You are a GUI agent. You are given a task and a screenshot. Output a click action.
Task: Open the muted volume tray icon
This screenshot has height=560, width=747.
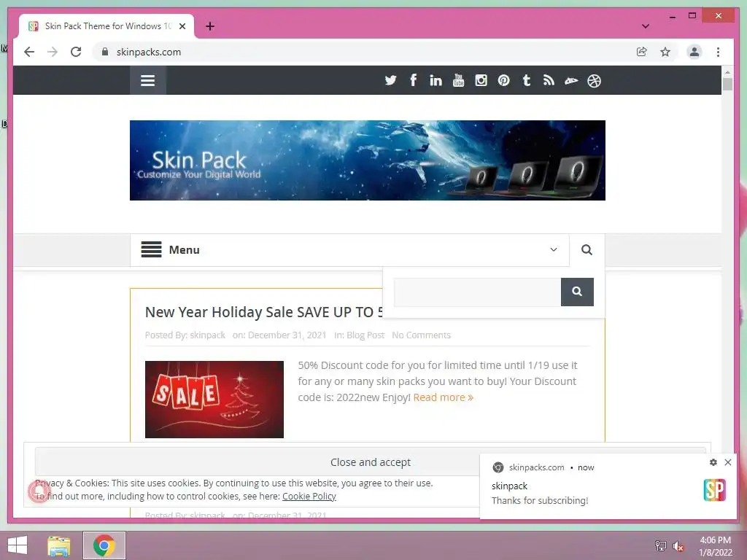679,546
